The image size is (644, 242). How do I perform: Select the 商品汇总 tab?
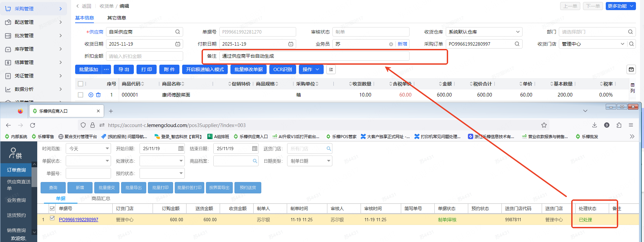pyautogui.click(x=101, y=198)
